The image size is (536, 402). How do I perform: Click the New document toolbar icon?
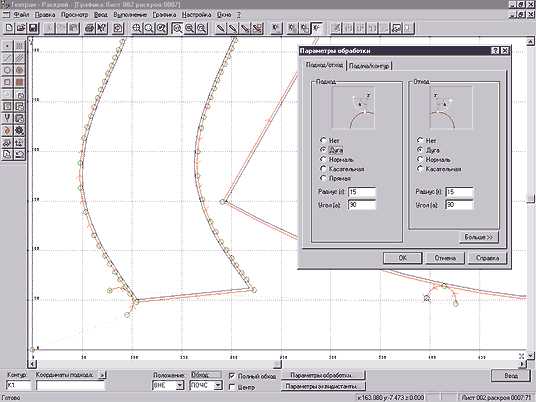point(9,28)
